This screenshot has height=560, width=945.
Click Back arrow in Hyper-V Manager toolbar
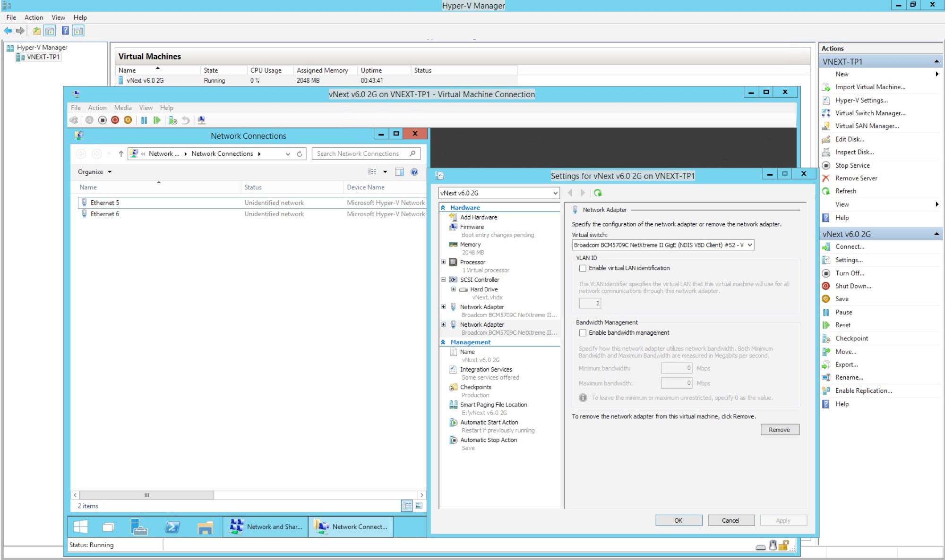pos(8,31)
